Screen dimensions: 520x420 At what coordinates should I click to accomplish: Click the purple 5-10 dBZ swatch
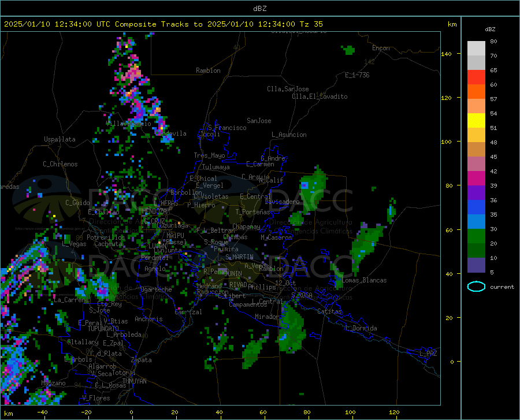tap(476, 265)
